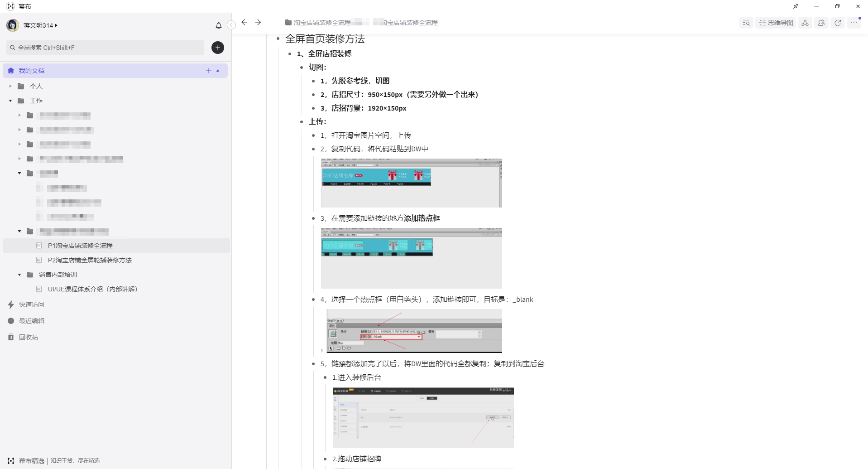Click the export share arrow icon
The height and width of the screenshot is (469, 868).
tap(838, 23)
